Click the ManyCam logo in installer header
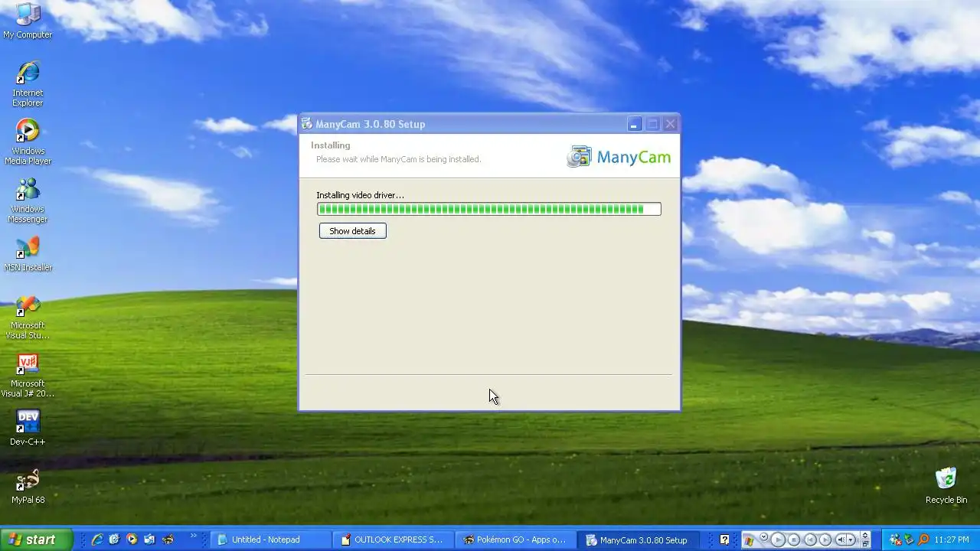The image size is (980, 551). point(618,157)
